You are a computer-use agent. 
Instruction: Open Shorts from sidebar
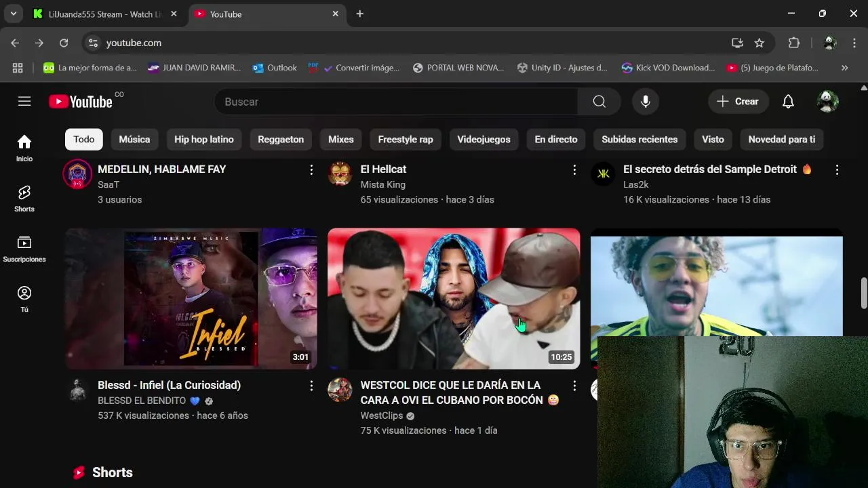(x=24, y=199)
